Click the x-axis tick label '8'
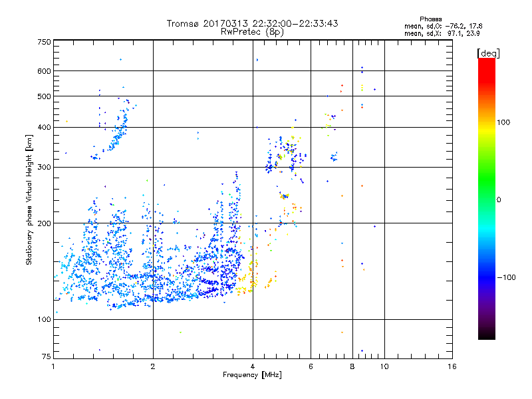This screenshot has width=532, height=399. (x=352, y=366)
